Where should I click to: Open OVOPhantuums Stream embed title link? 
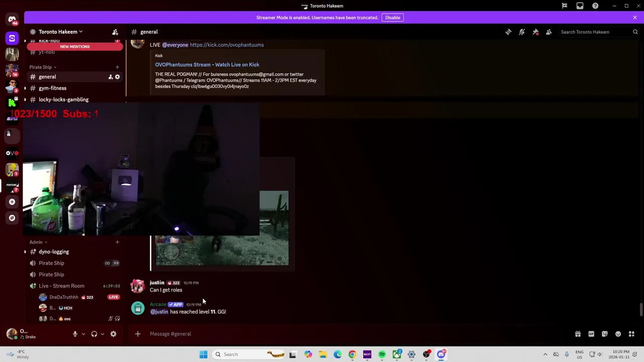pos(207,64)
